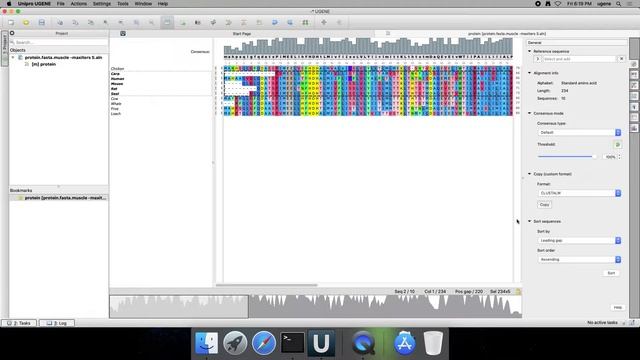Click the yellow open file toolbar icon
This screenshot has height=360, width=640.
[26, 22]
